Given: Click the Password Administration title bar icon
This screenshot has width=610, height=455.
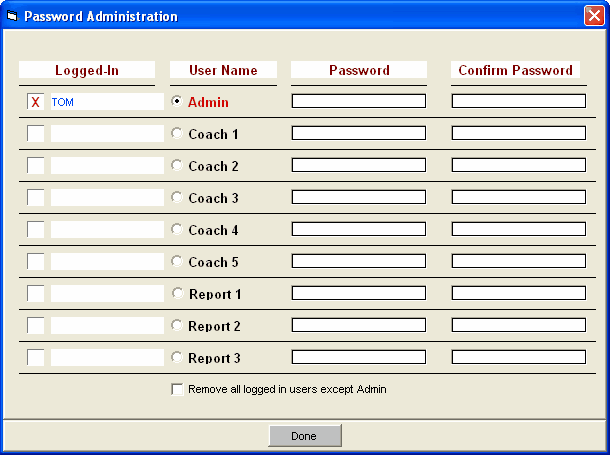Looking at the screenshot, I should pyautogui.click(x=12, y=16).
